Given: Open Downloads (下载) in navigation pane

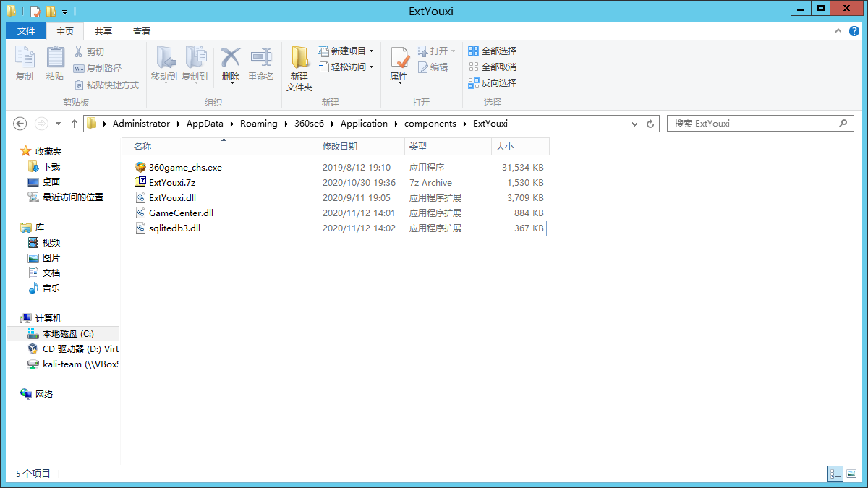Looking at the screenshot, I should pos(44,167).
